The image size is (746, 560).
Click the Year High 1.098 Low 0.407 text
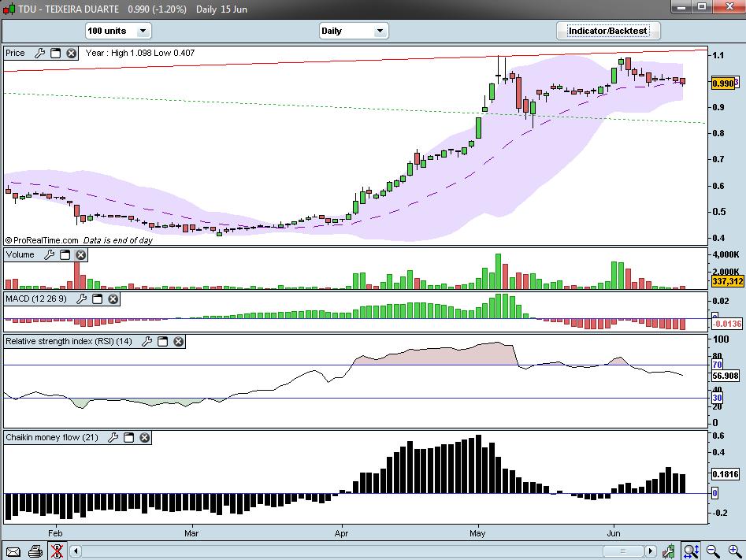140,53
